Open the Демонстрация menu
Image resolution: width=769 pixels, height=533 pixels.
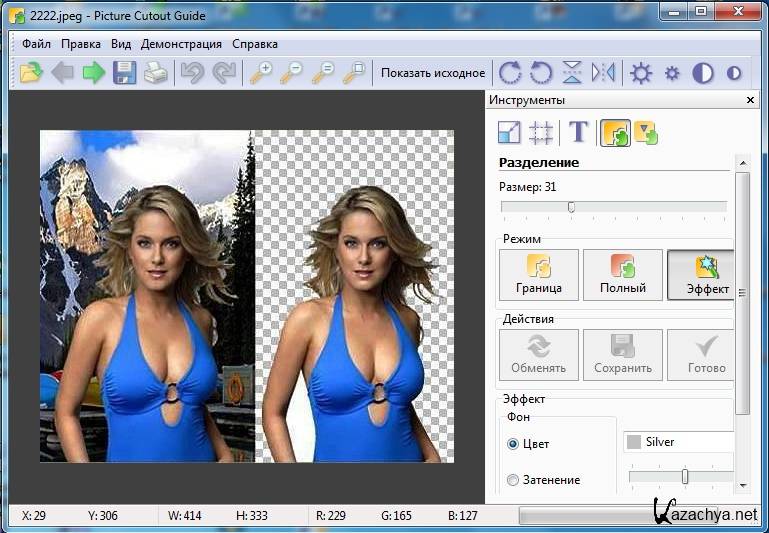(x=181, y=44)
